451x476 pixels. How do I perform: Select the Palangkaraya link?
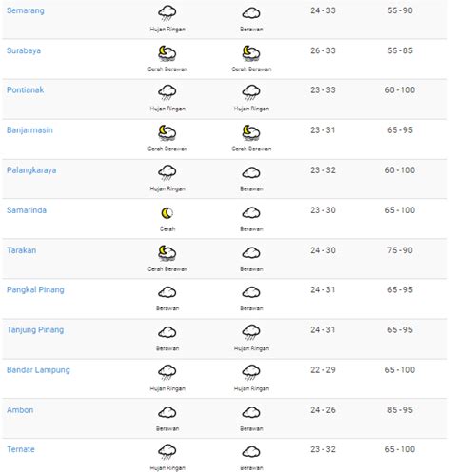(x=31, y=170)
